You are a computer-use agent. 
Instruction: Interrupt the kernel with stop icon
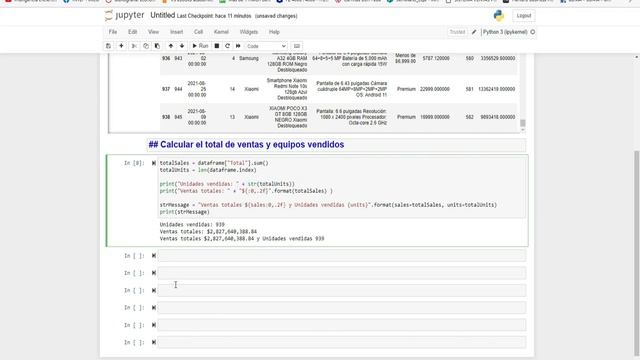tap(217, 46)
